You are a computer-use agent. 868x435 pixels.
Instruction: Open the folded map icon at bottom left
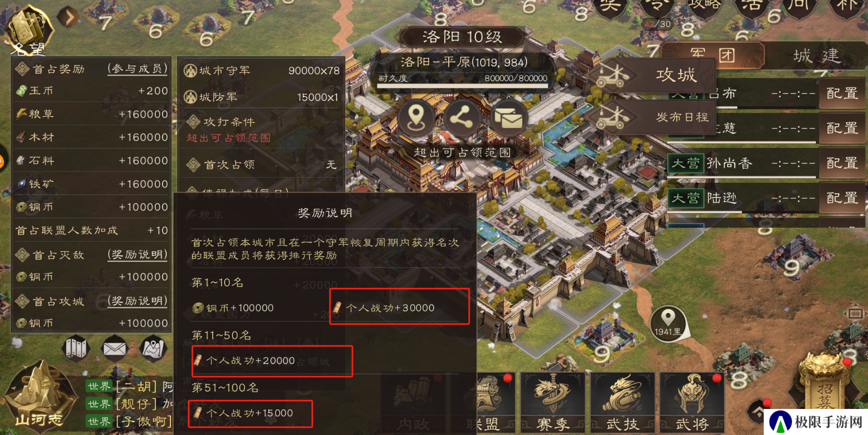point(77,347)
